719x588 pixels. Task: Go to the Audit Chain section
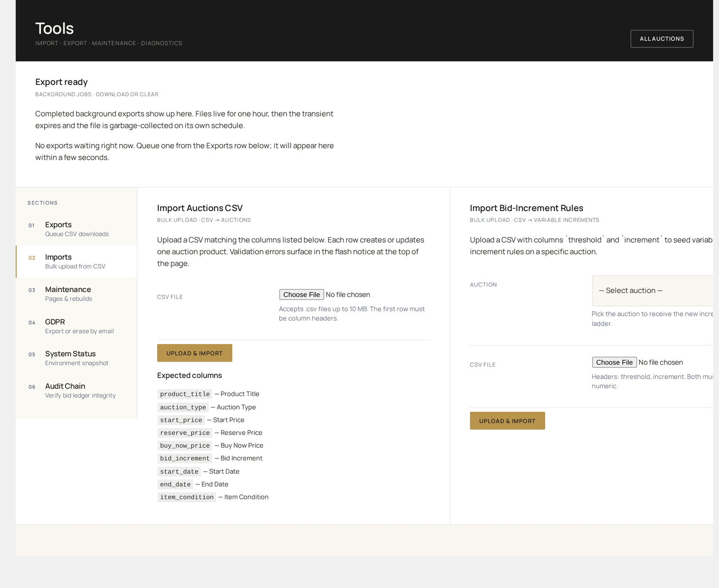point(77,391)
